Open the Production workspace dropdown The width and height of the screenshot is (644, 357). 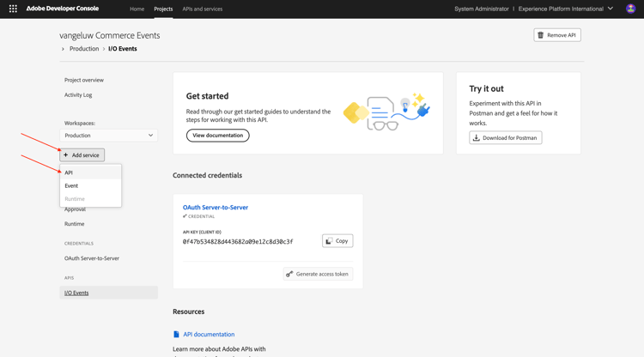coord(109,136)
